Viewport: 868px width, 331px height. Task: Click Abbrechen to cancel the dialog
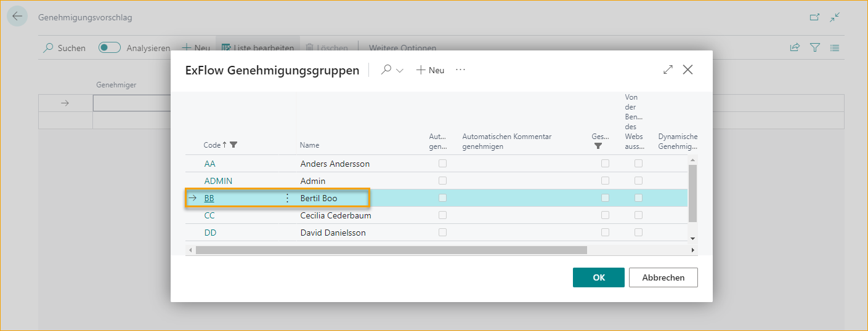(663, 277)
